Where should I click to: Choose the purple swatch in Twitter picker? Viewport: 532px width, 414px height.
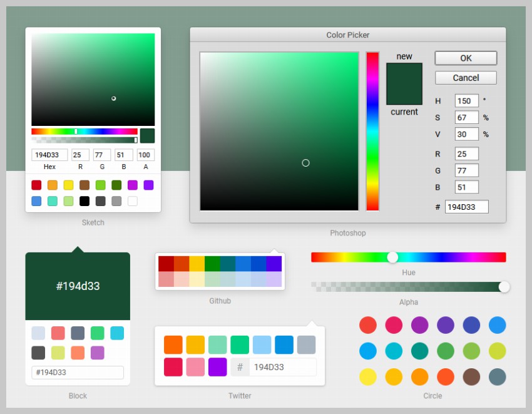pos(217,366)
